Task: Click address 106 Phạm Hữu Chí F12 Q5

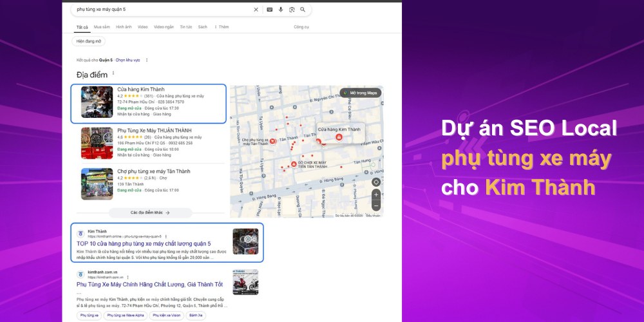Action: [x=141, y=143]
